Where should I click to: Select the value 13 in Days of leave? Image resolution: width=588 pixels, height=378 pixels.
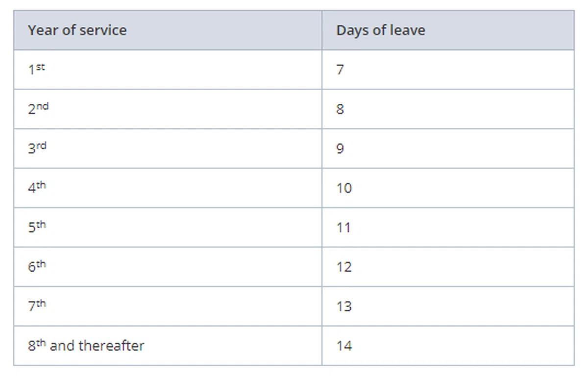pyautogui.click(x=344, y=307)
